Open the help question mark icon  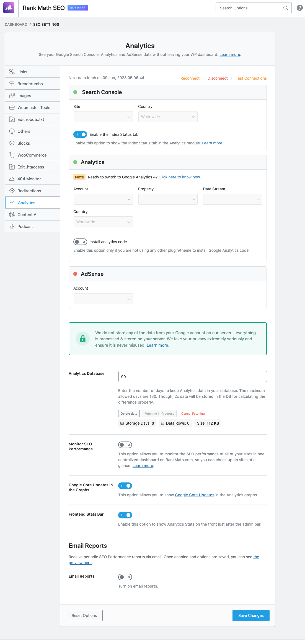[x=299, y=8]
